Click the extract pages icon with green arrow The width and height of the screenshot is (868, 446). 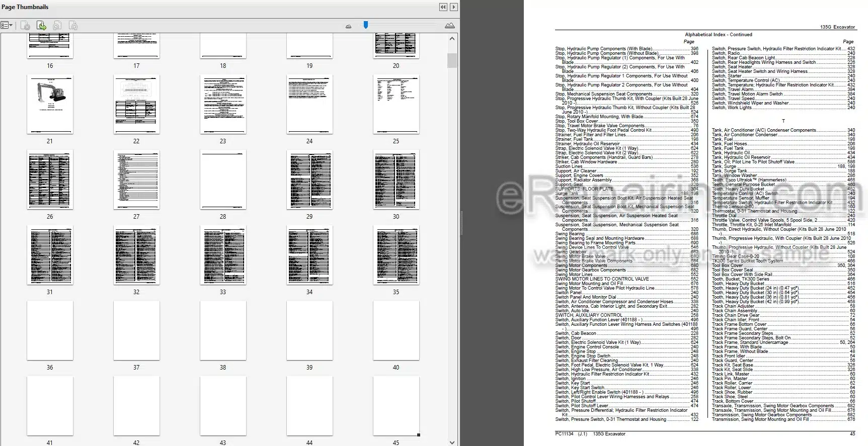[41, 26]
